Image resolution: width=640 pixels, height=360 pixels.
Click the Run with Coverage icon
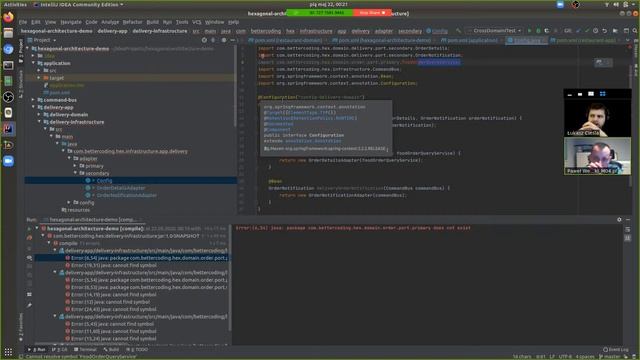[547, 31]
